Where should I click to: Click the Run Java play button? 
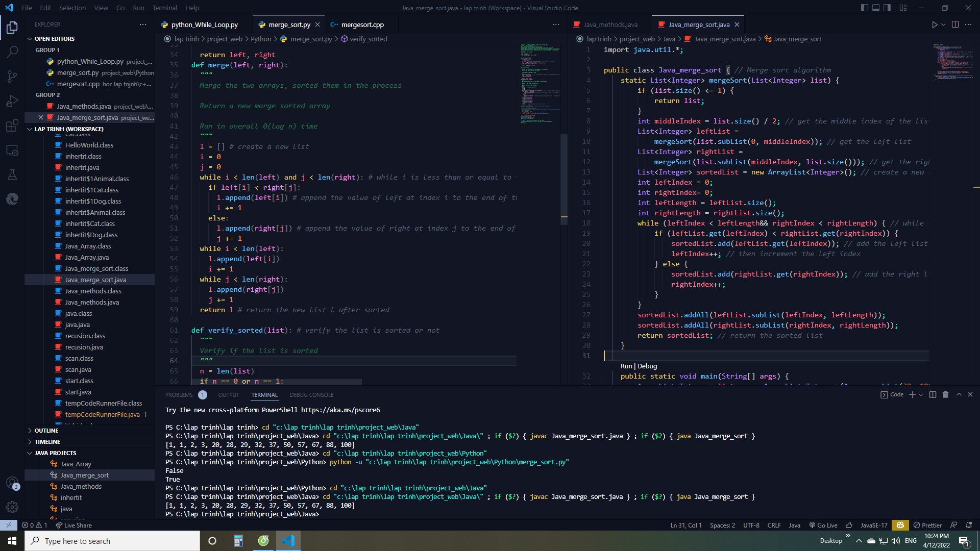point(934,24)
